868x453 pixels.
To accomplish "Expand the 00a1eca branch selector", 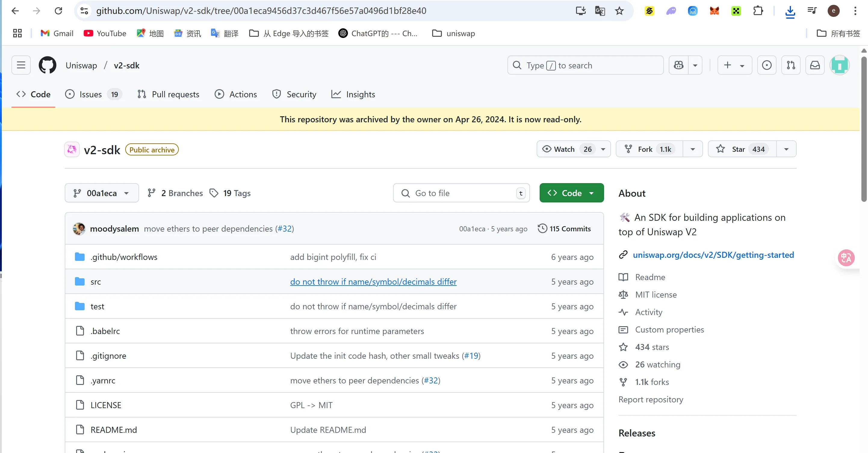I will click(101, 193).
